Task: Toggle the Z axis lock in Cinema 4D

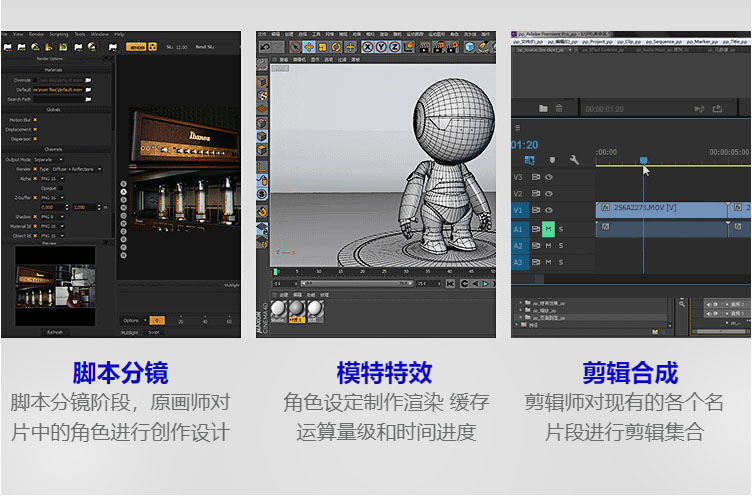Action: pyautogui.click(x=394, y=47)
